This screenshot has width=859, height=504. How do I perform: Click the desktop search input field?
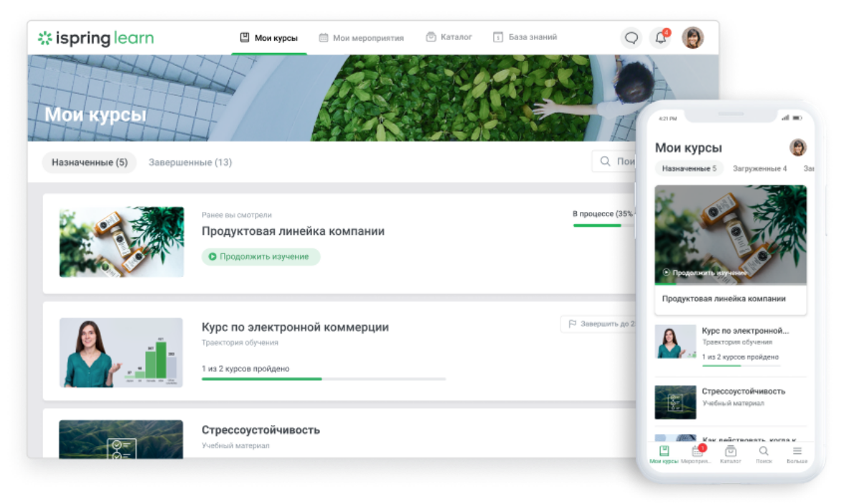616,162
